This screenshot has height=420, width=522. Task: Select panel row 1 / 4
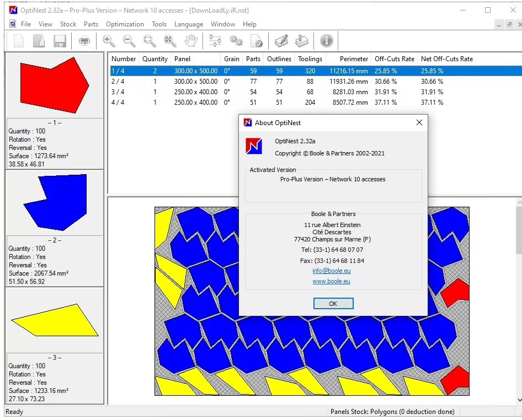316,71
